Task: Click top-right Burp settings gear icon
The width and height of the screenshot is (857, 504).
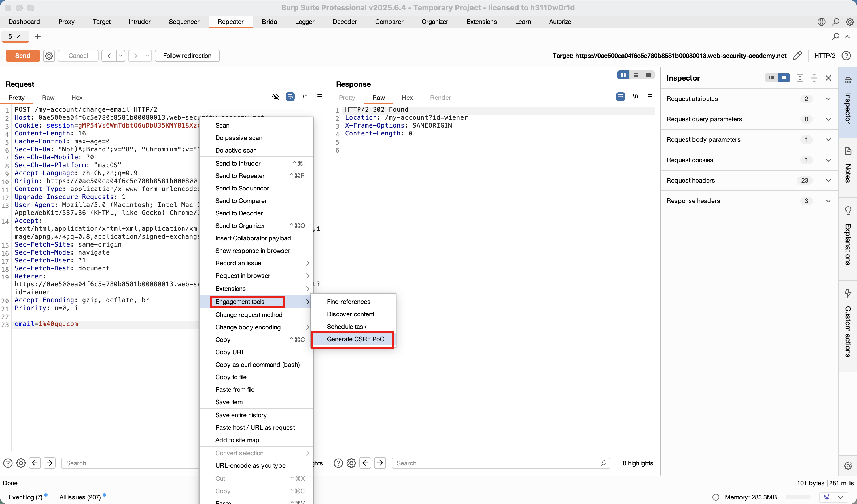Action: click(850, 22)
